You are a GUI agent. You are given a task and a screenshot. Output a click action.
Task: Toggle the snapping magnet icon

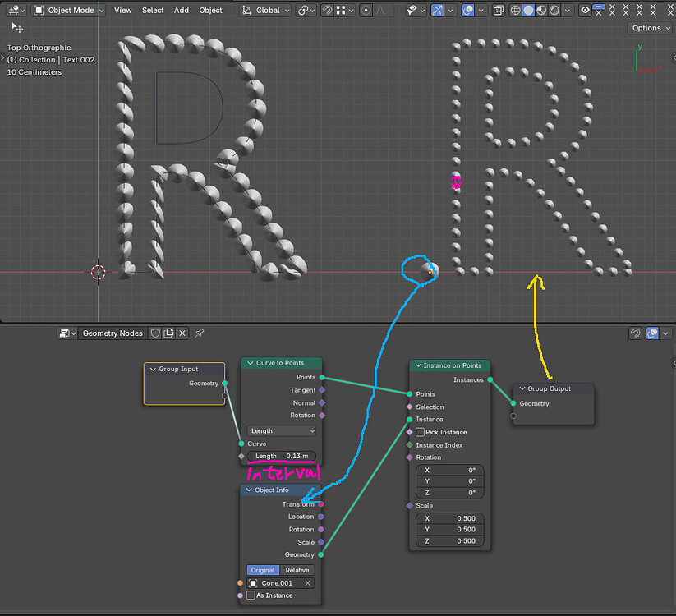click(327, 11)
